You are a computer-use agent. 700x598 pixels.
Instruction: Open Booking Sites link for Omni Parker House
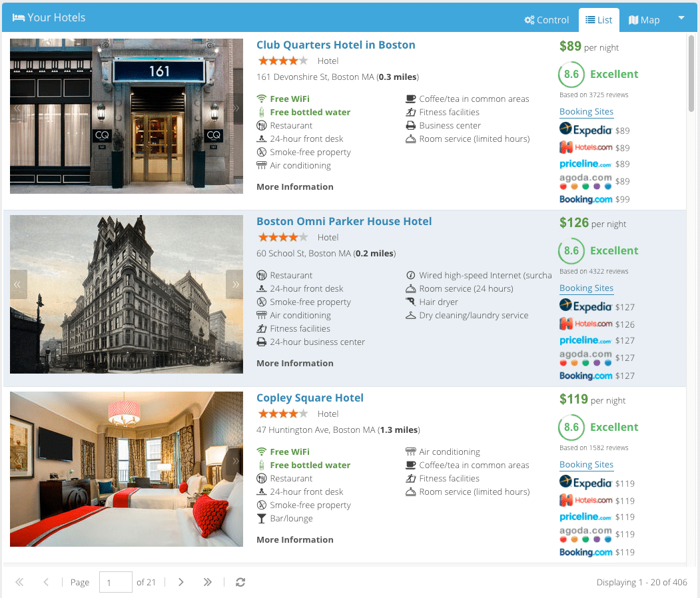(586, 288)
